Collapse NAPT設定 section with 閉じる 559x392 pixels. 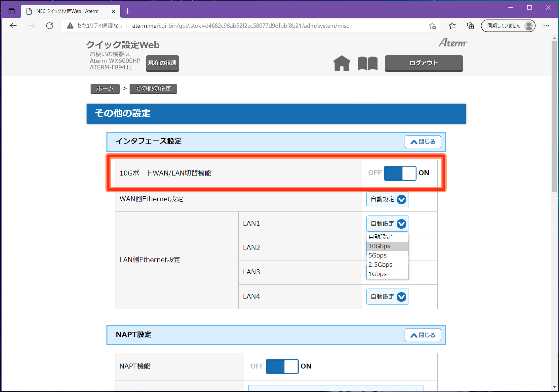[x=422, y=335]
